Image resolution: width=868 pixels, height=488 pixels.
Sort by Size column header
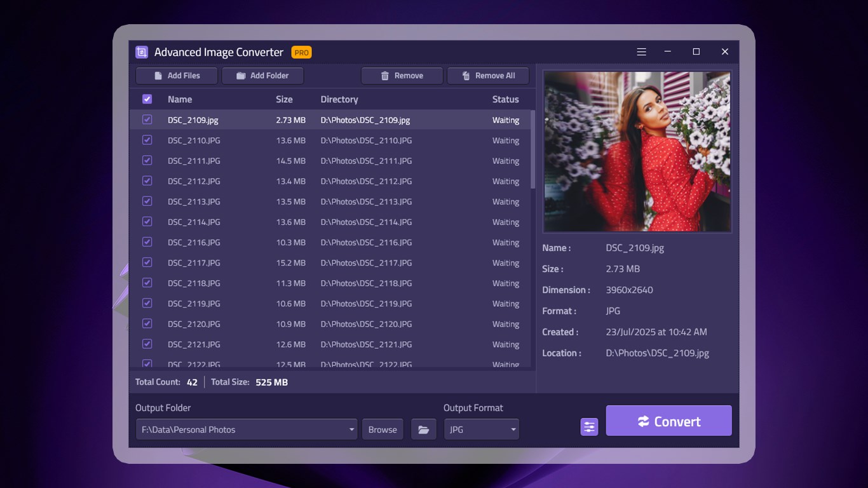(x=284, y=99)
